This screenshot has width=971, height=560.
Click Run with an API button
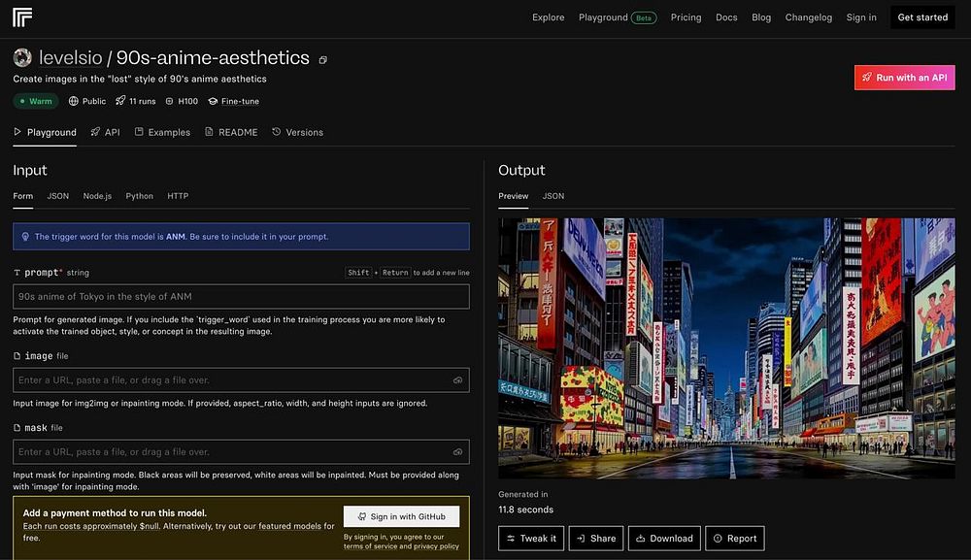904,78
